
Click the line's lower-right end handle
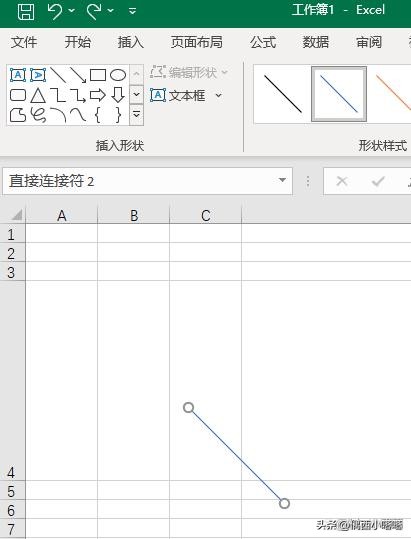click(x=284, y=504)
